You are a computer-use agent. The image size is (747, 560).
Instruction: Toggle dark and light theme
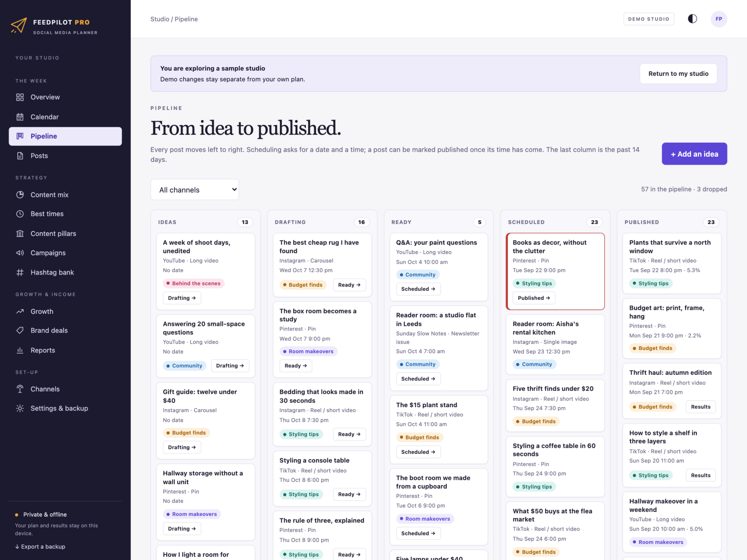point(692,19)
